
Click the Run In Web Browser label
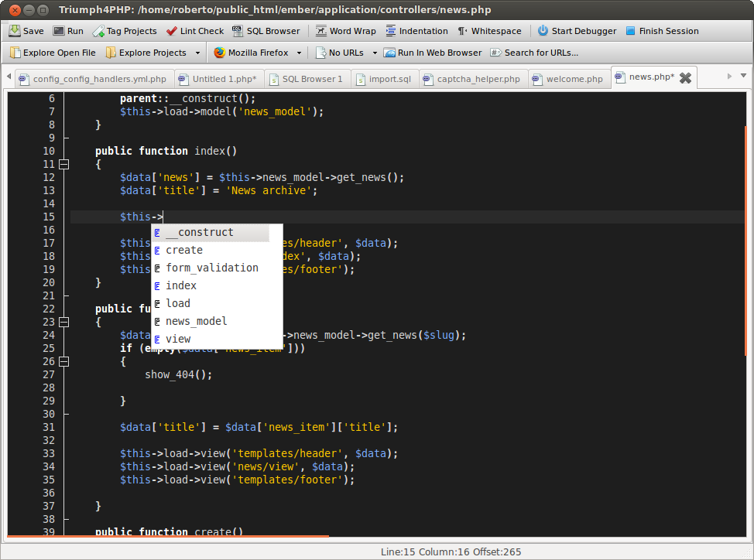440,53
